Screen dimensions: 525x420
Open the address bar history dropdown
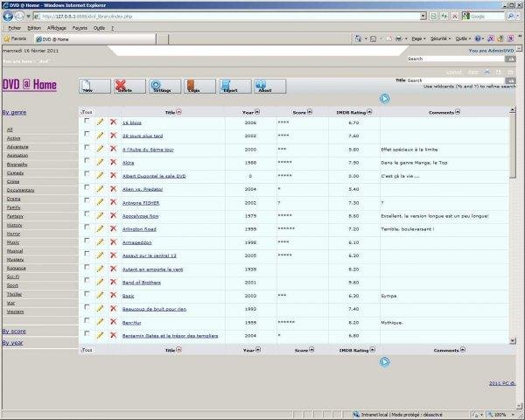click(423, 16)
